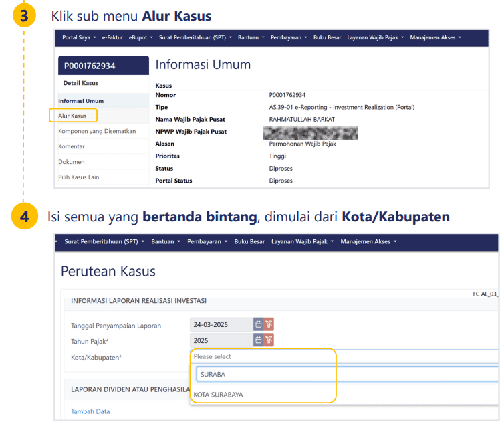Expand Surat Pemberitahuan (SPT) in Perutean Kasus navbar
The width and height of the screenshot is (504, 424).
[104, 241]
